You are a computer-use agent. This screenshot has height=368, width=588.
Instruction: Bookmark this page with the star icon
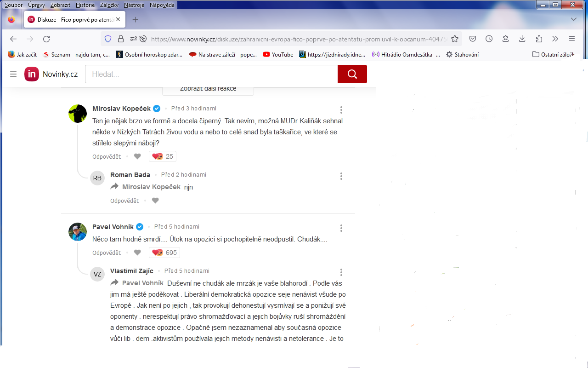click(x=455, y=39)
